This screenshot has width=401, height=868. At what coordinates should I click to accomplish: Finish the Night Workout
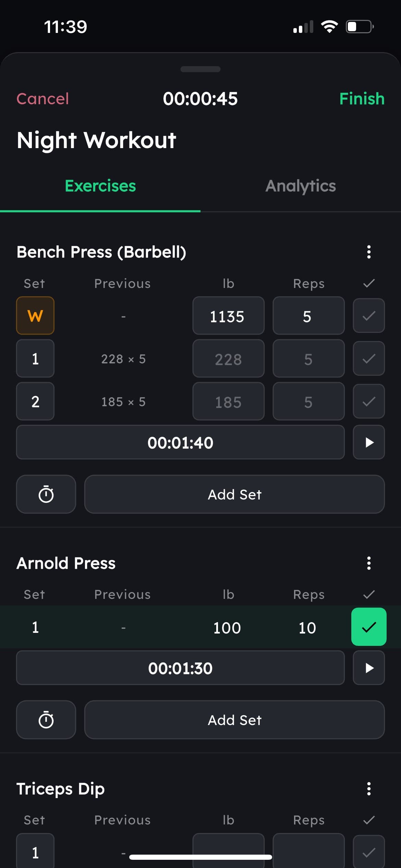pos(362,99)
